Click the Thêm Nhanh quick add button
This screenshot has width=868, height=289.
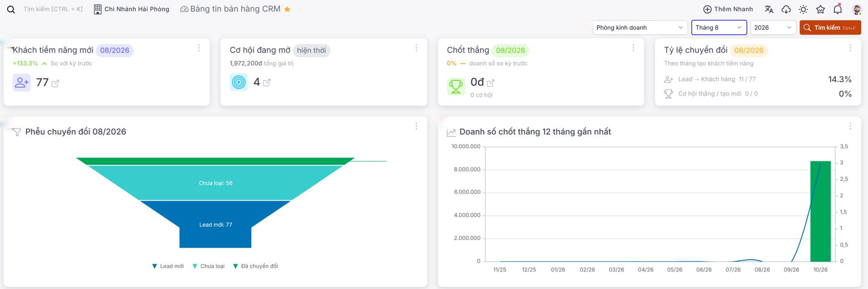(x=728, y=9)
